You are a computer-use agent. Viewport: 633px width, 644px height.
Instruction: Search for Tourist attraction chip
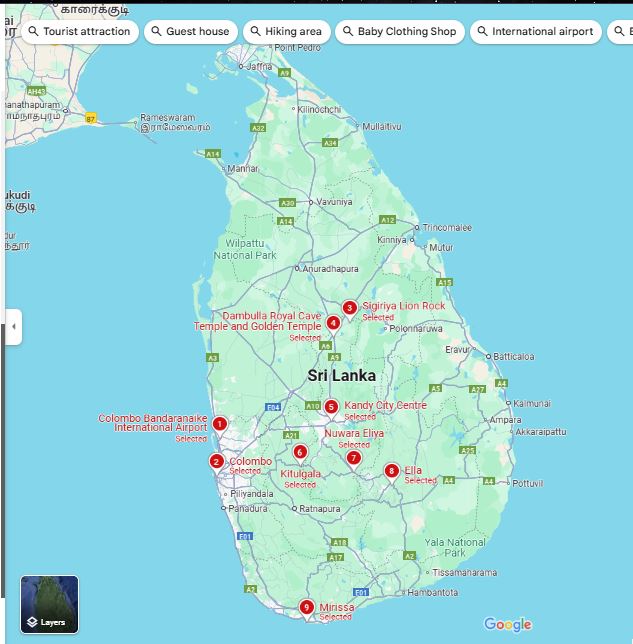coord(80,32)
